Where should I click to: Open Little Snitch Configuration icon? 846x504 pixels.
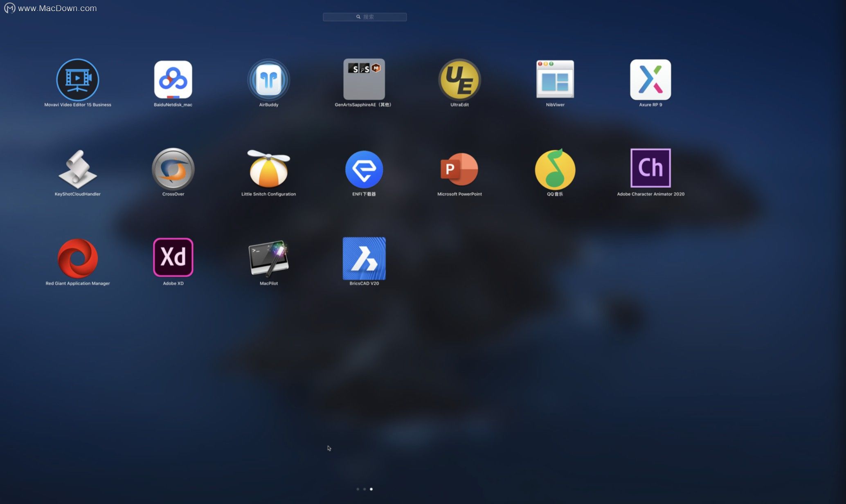269,169
